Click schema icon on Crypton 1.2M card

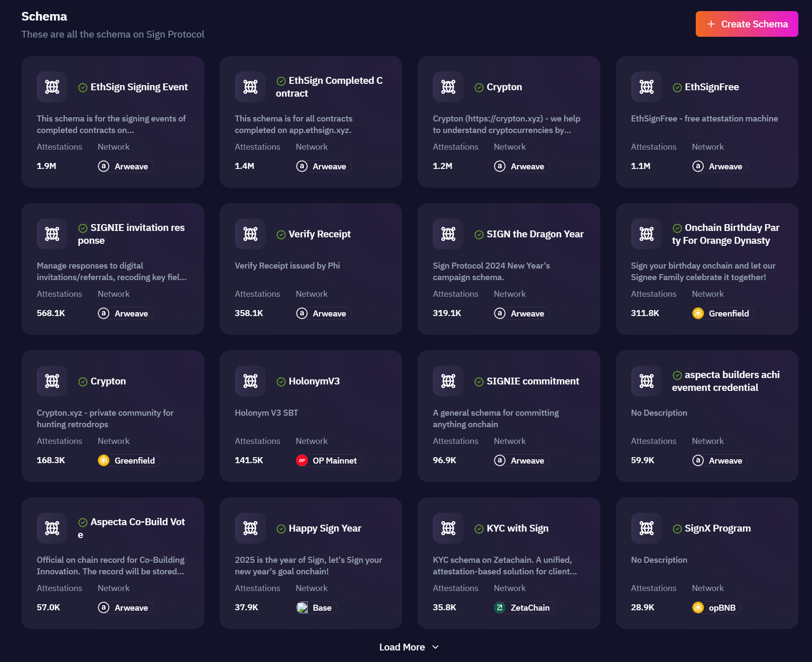(x=448, y=87)
